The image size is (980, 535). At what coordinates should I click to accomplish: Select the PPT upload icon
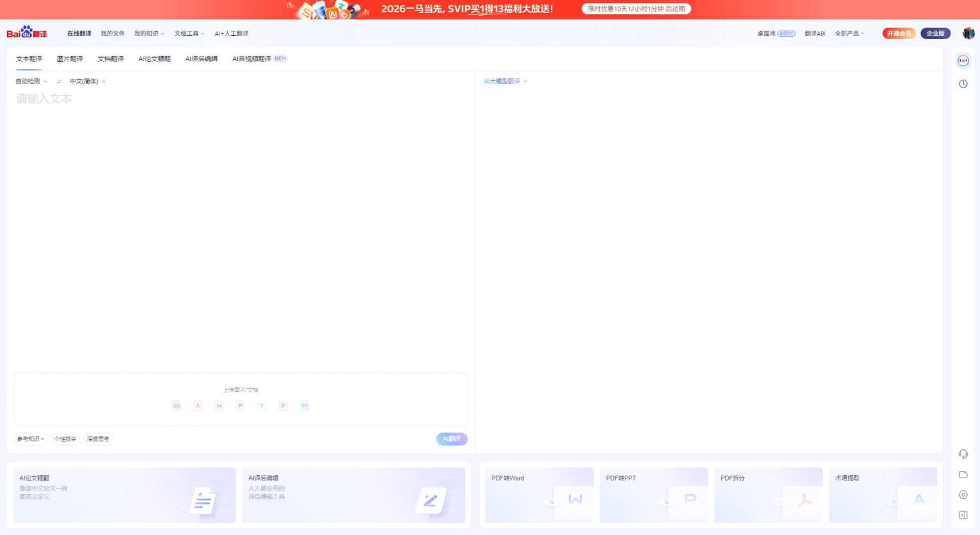point(240,405)
